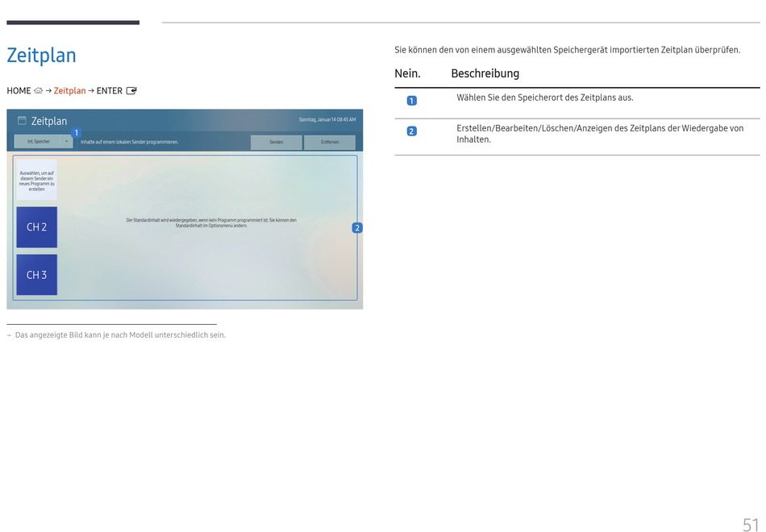Select the CH 3 channel tile
Viewport: 766px width, 532px height.
pos(37,275)
